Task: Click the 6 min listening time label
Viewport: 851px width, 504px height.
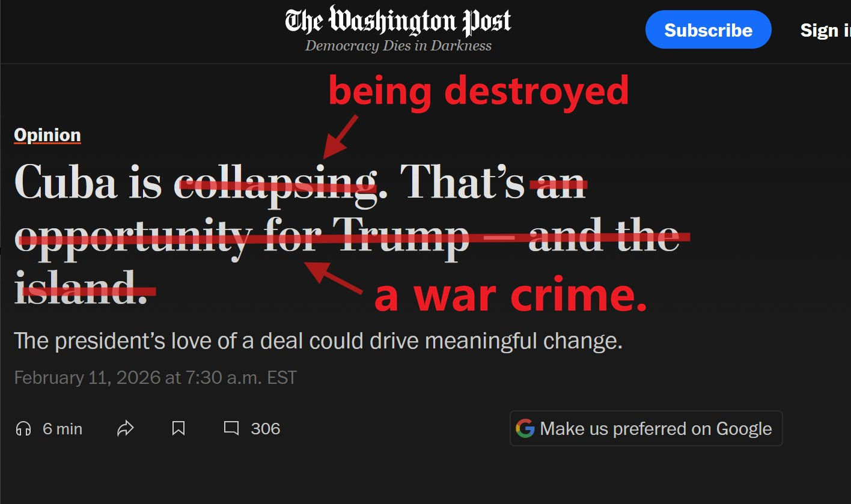Action: point(63,429)
